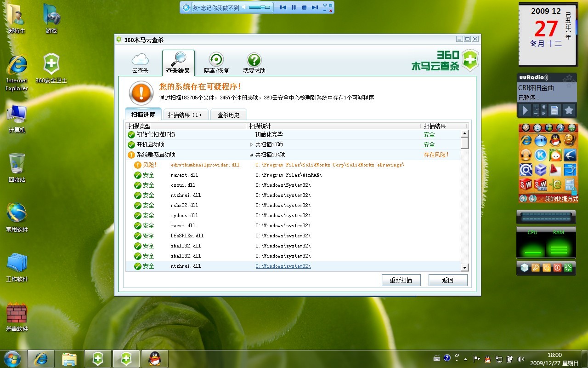Click the 扫描类型 column header
588x368 pixels.
tap(140, 126)
